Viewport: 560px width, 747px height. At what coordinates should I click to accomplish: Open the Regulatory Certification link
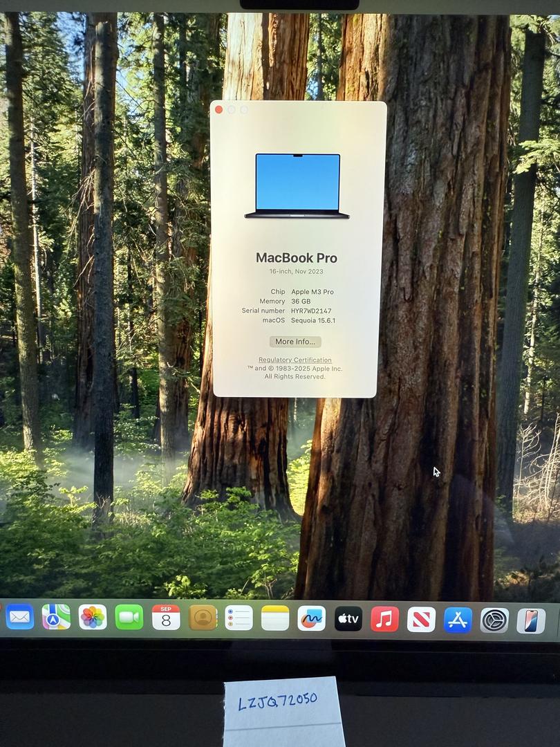tap(295, 360)
